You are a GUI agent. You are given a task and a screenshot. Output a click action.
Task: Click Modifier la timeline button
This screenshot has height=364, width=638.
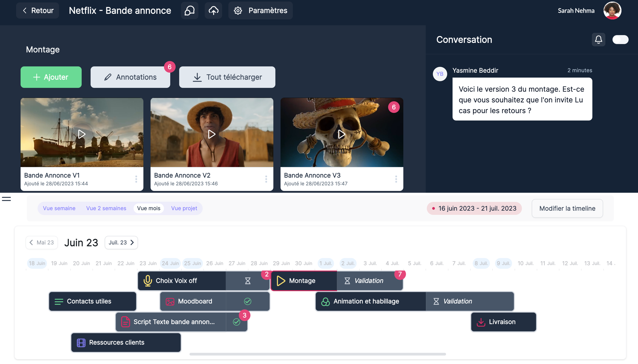(567, 208)
